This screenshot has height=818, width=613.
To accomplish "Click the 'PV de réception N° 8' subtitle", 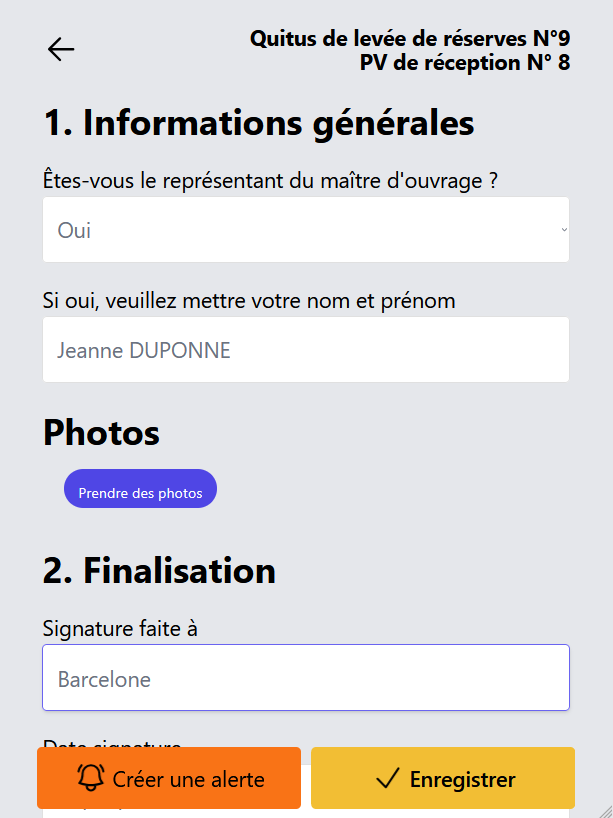I will (x=465, y=63).
